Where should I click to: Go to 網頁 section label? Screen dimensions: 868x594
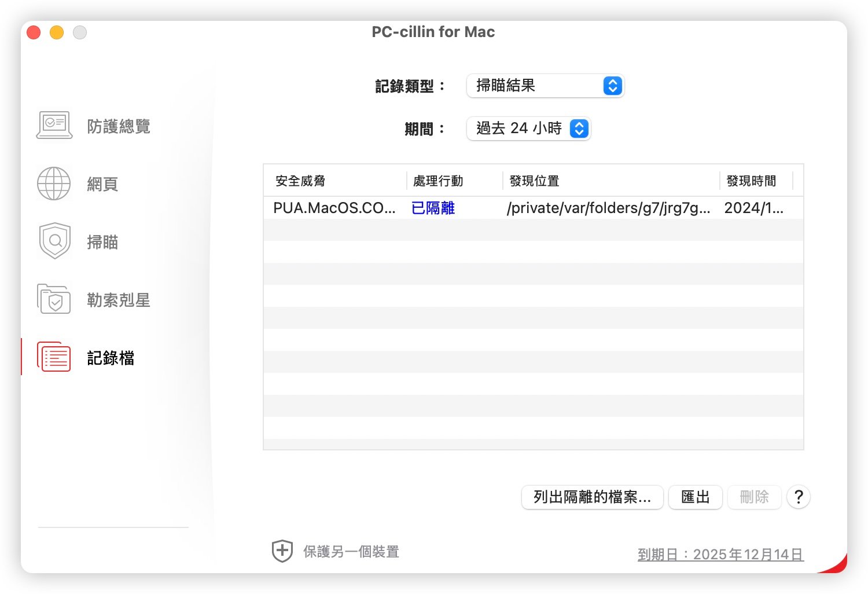[102, 184]
